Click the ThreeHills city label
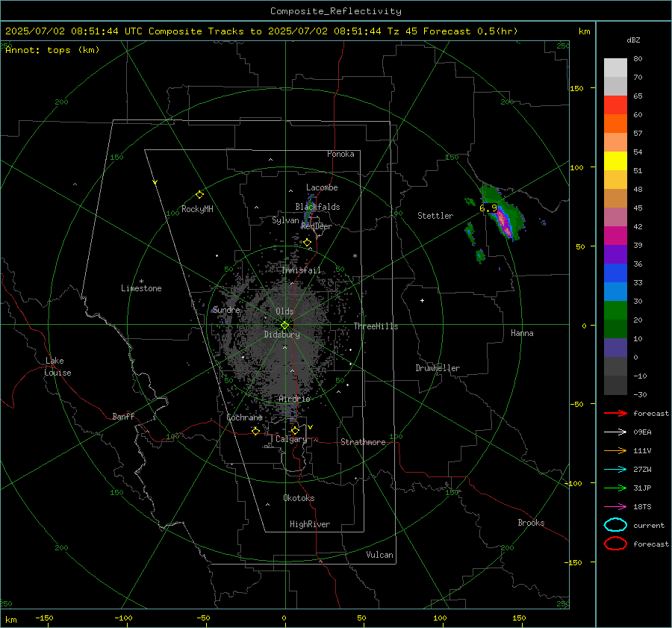 pos(376,326)
